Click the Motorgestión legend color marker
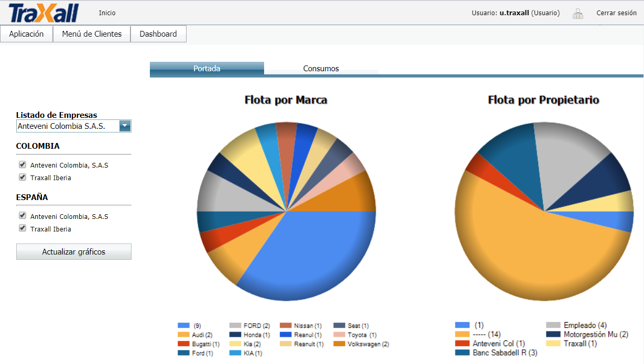This screenshot has width=644, height=364. 553,334
